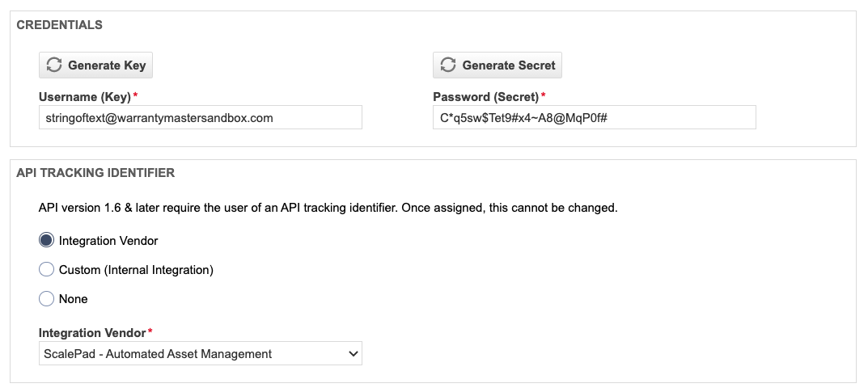The image size is (868, 392).
Task: Open the ScalePad Integration Vendor dropdown
Action: pos(201,354)
